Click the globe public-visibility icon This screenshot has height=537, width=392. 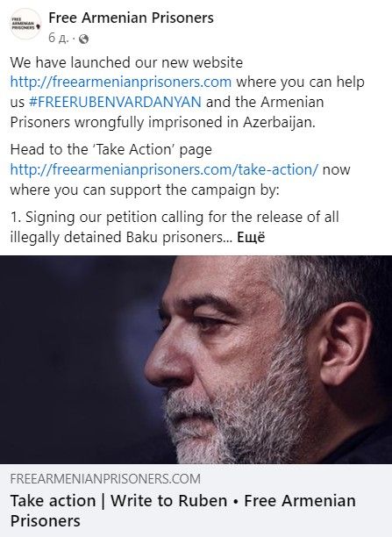[83, 39]
